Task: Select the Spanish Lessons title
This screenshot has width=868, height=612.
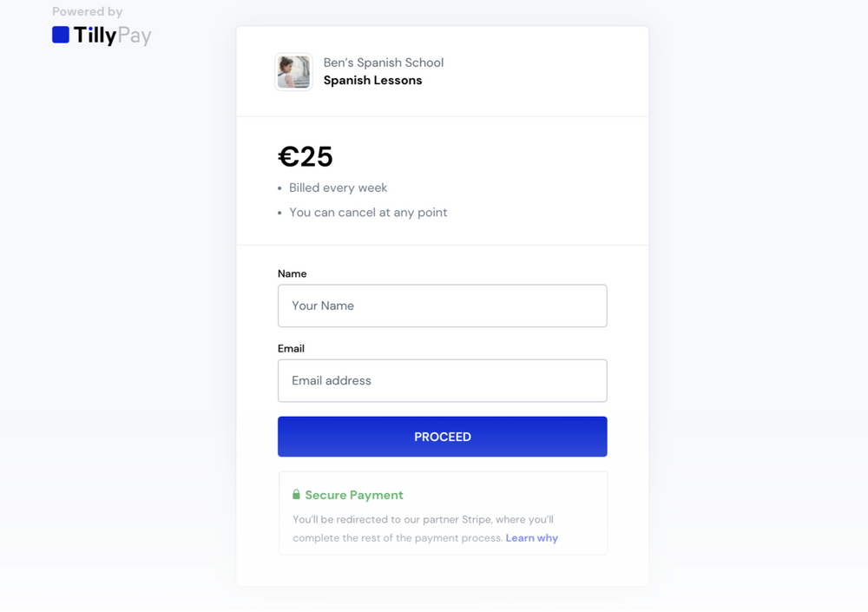Action: coord(372,80)
